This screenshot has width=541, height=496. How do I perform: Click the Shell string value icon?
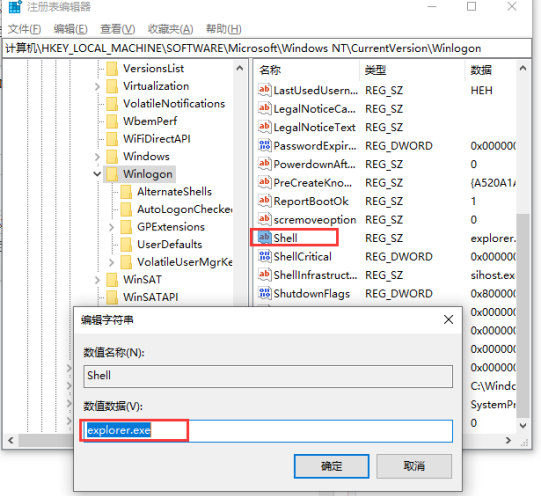coord(265,238)
